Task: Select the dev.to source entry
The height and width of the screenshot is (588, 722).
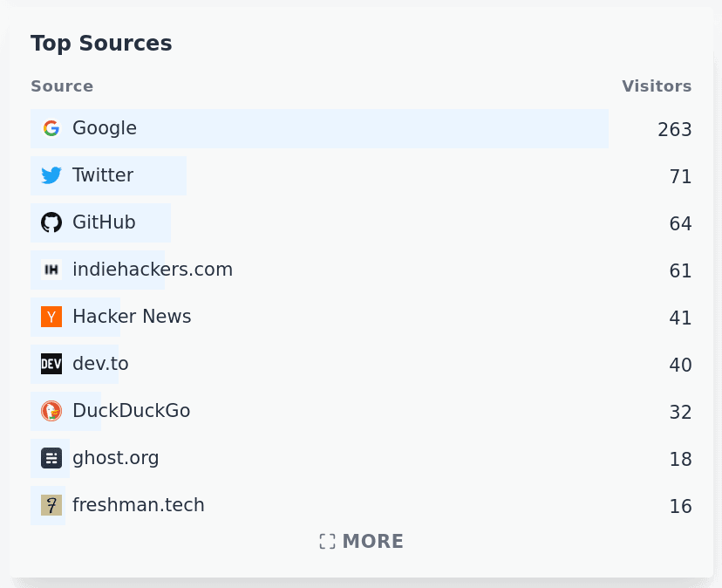Action: pyautogui.click(x=100, y=364)
